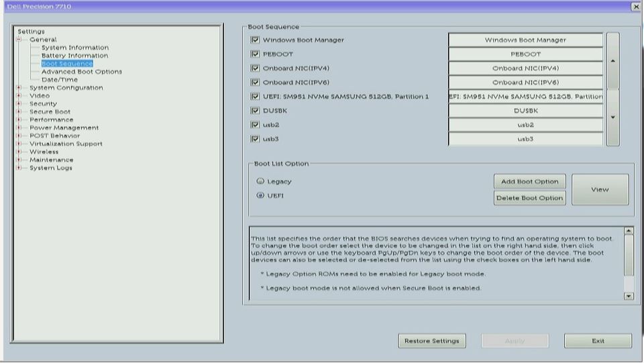644x363 pixels.
Task: Select EFI SM951 NVMe in order list
Action: (x=526, y=97)
